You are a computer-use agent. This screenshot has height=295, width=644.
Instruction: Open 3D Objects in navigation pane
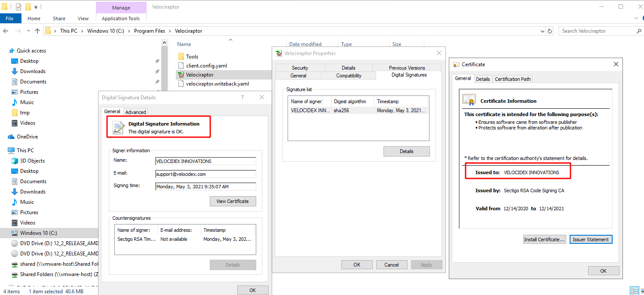(x=32, y=161)
